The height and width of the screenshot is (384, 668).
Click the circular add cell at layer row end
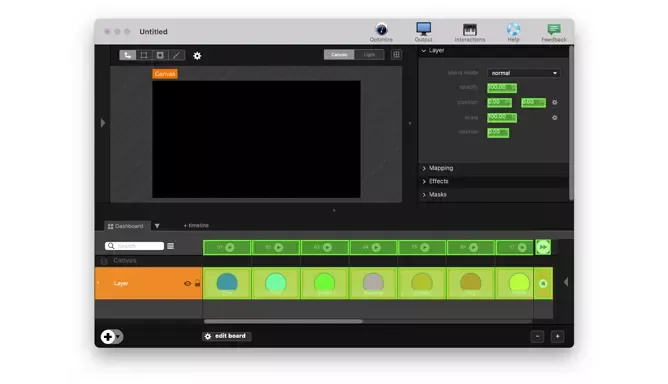tap(543, 283)
